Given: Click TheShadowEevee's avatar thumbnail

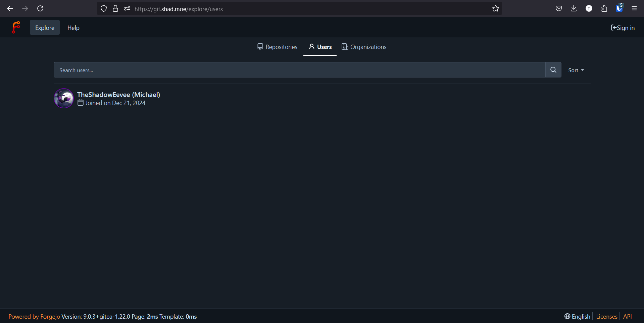Looking at the screenshot, I should pos(64,98).
